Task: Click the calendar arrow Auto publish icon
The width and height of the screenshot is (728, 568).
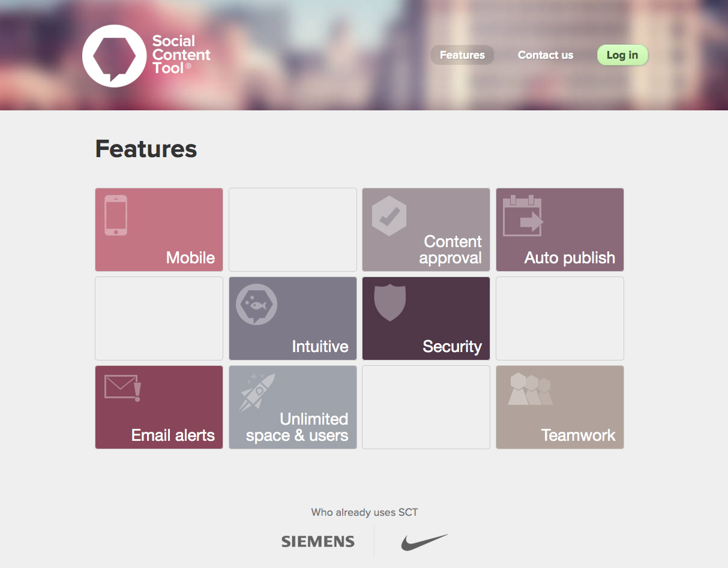Action: point(523,215)
